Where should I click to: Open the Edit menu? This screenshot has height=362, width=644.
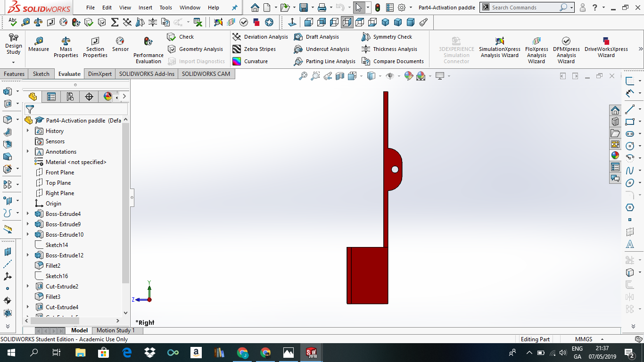[107, 8]
